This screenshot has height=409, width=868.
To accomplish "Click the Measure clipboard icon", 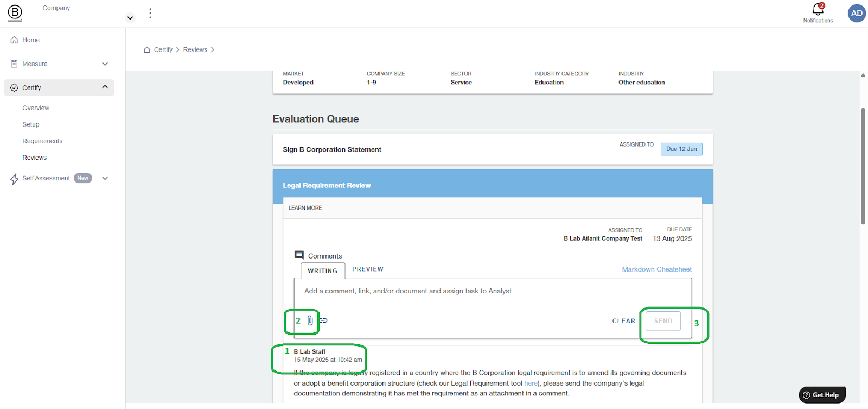I will pos(14,64).
